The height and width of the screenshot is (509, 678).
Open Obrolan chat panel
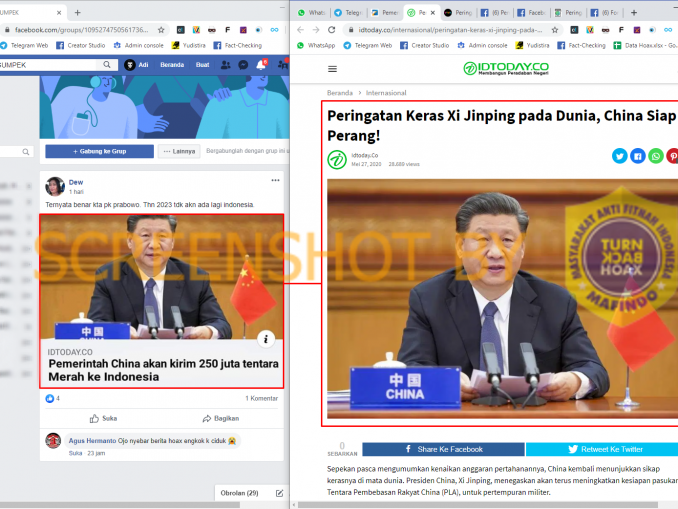pos(239,493)
